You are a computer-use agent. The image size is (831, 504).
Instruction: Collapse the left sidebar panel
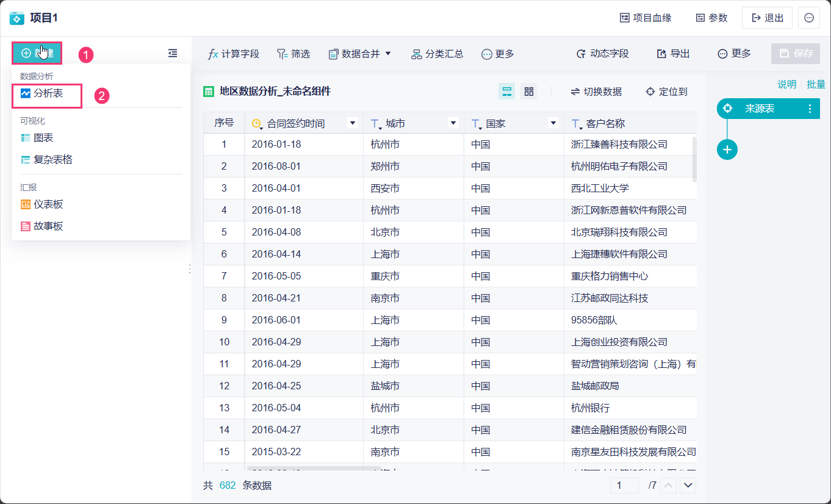173,54
